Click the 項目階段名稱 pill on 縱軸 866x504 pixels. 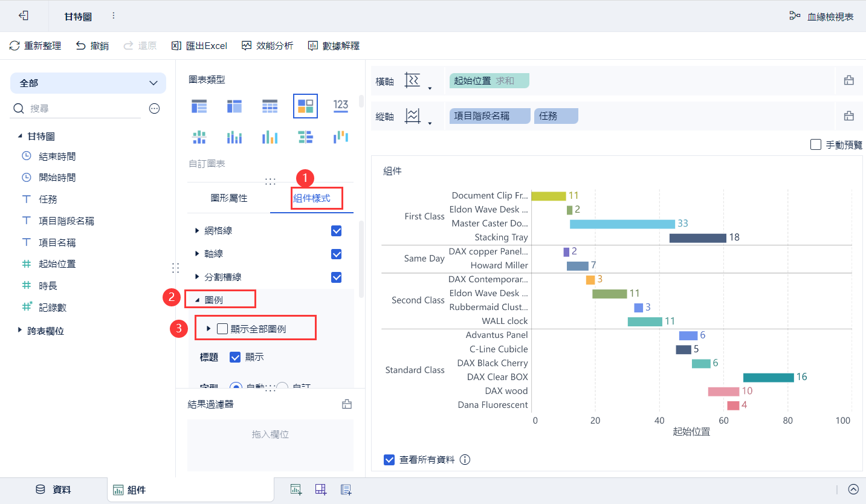click(490, 116)
